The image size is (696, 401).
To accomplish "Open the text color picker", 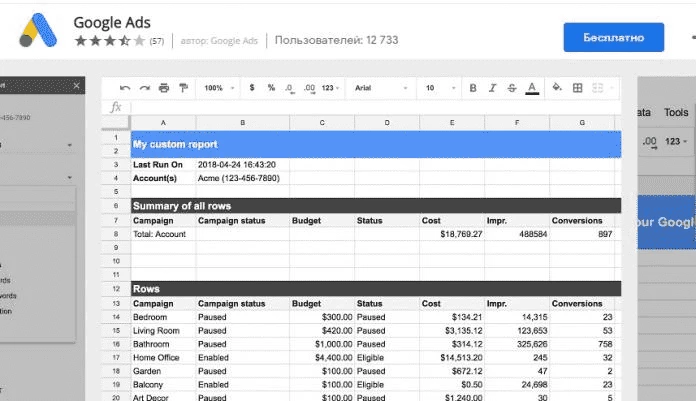I will [532, 88].
